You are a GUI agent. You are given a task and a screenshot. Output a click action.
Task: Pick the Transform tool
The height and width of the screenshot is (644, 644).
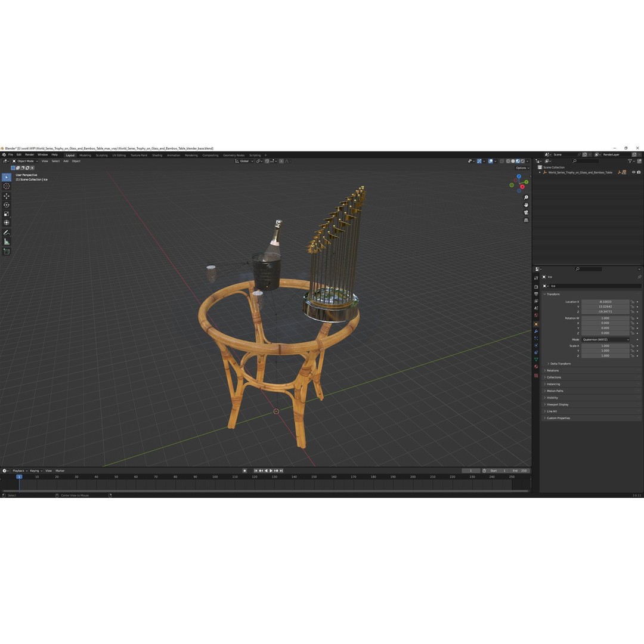click(x=7, y=222)
